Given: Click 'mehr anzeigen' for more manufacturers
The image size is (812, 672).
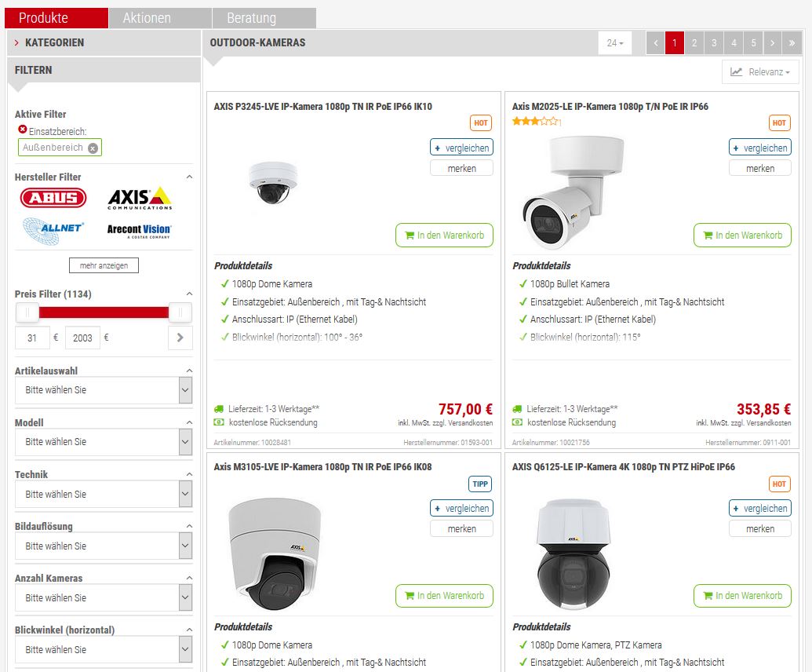Looking at the screenshot, I should coord(104,265).
